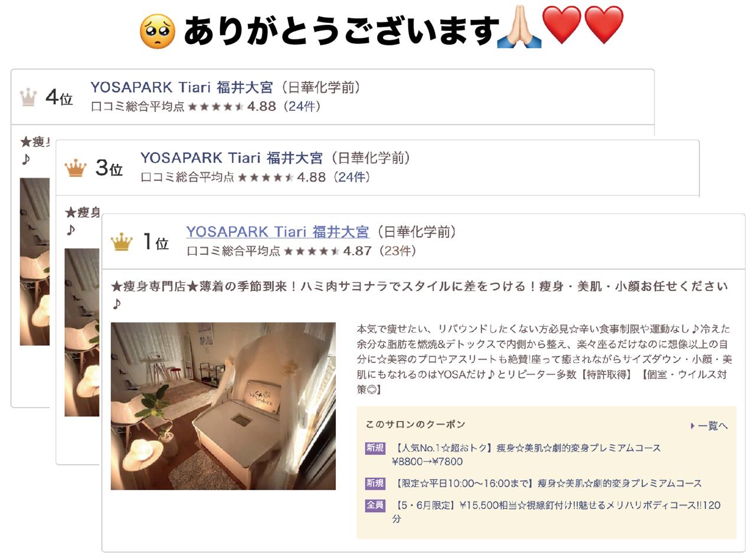Open the YOSAPARK Tiari 福井大宮 title in 4位 card

tap(182, 87)
